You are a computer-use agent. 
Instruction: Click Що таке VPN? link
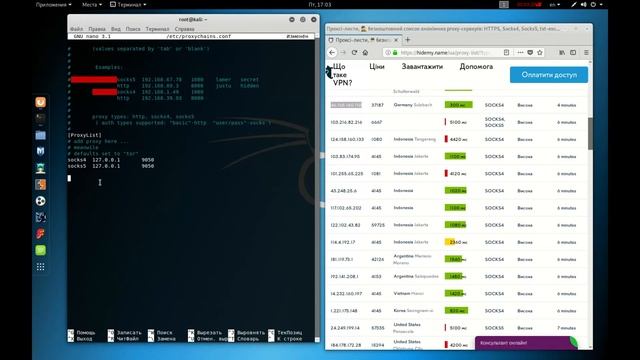tap(342, 75)
